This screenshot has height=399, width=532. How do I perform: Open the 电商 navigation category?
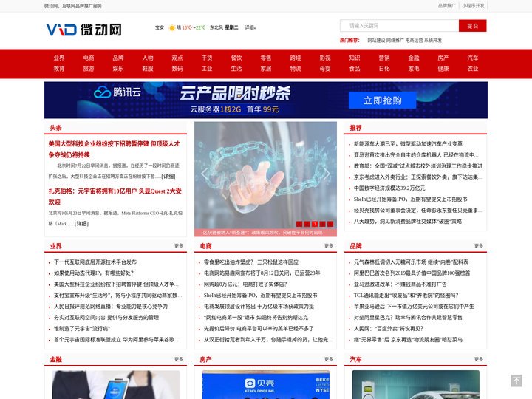point(89,58)
